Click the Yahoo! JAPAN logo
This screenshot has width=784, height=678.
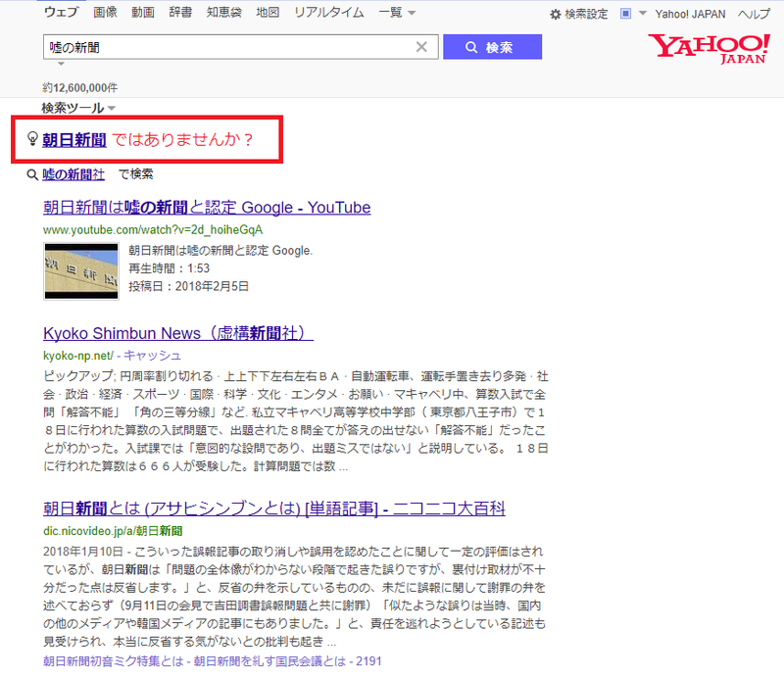click(x=709, y=49)
